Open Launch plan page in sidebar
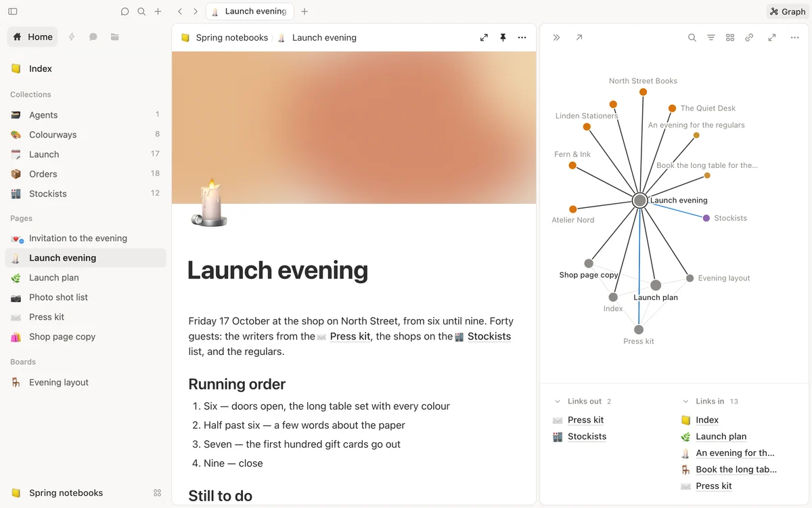812x508 pixels. pos(86,278)
